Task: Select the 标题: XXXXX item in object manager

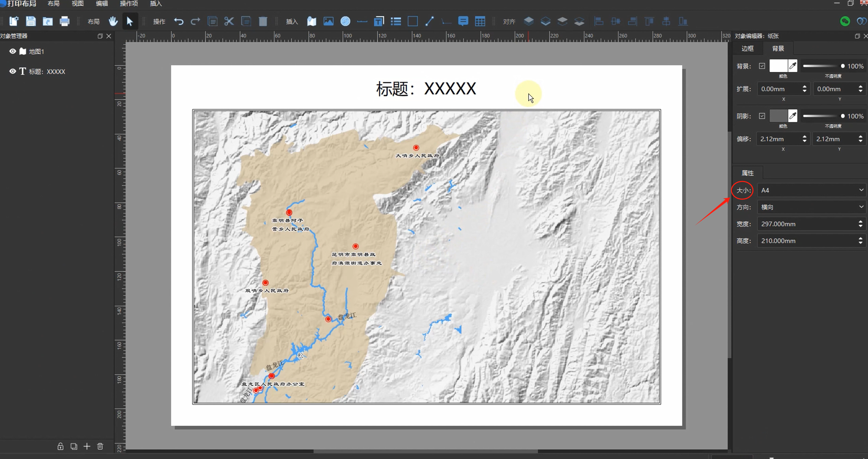Action: point(47,72)
